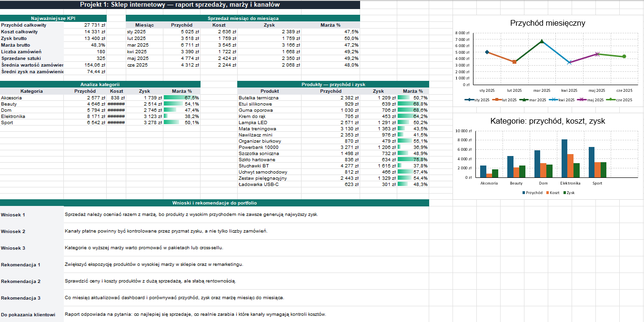The height and width of the screenshot is (322, 644).
Task: Click the 'Szkło hartowane' margin bar '75,8%'
Action: coord(413,160)
